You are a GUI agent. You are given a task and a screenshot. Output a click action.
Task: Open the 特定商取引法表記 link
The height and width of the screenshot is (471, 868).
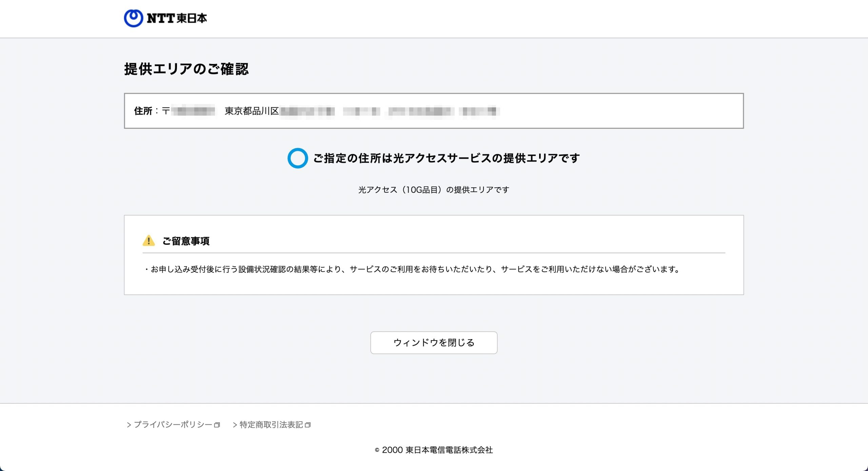point(272,425)
